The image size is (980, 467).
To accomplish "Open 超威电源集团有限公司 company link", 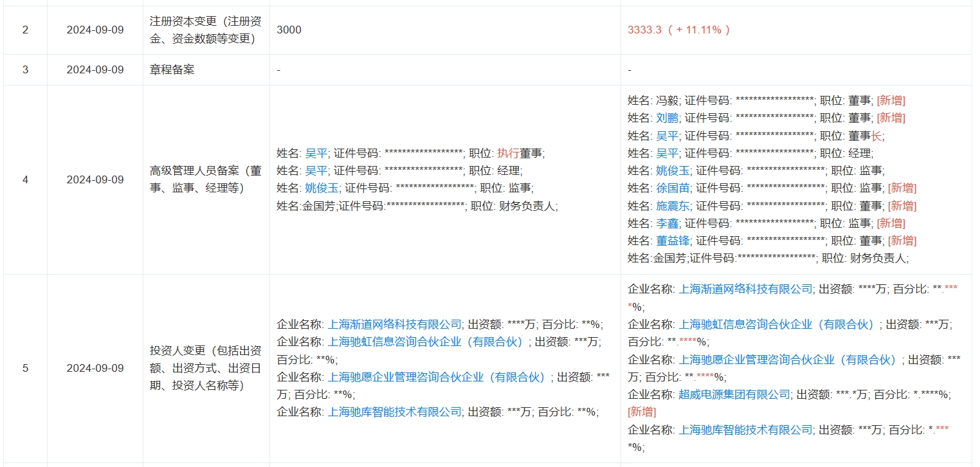I will coord(734,394).
